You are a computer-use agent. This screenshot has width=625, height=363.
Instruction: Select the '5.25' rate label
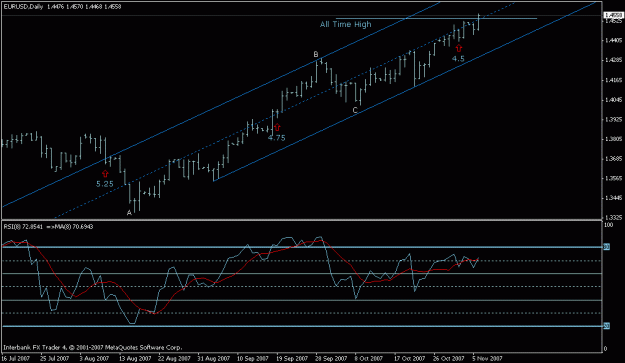pyautogui.click(x=105, y=184)
